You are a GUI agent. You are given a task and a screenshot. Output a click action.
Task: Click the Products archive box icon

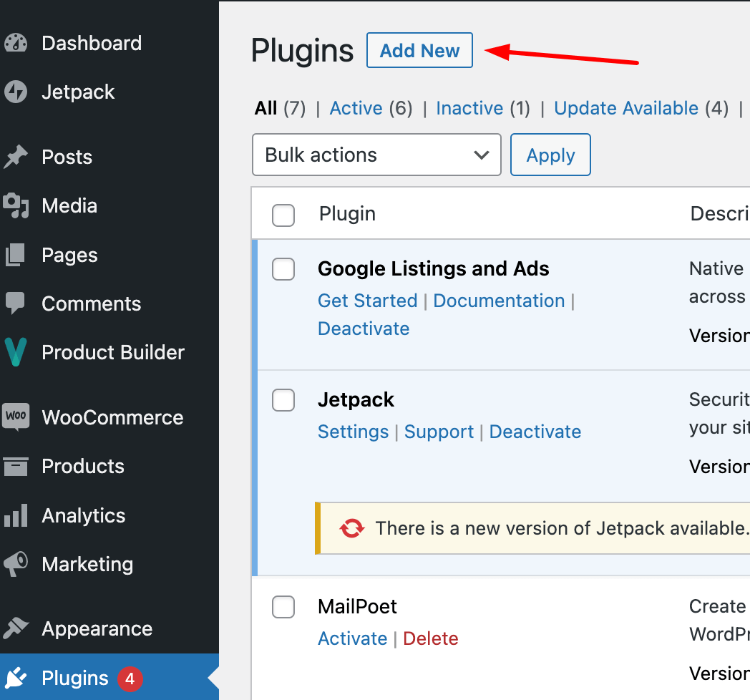tap(16, 467)
